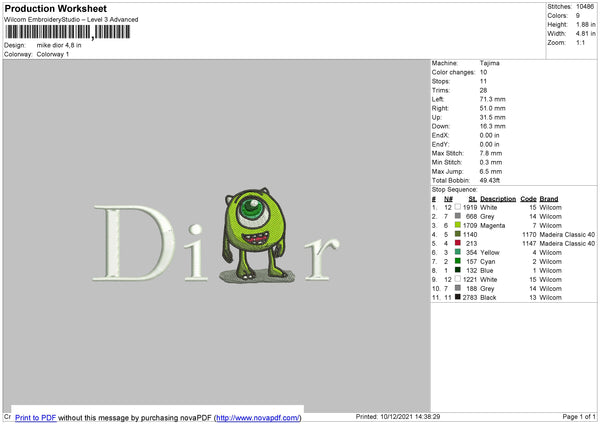The width and height of the screenshot is (600, 424).
Task: Select the stitches count 10486
Action: pyautogui.click(x=585, y=7)
